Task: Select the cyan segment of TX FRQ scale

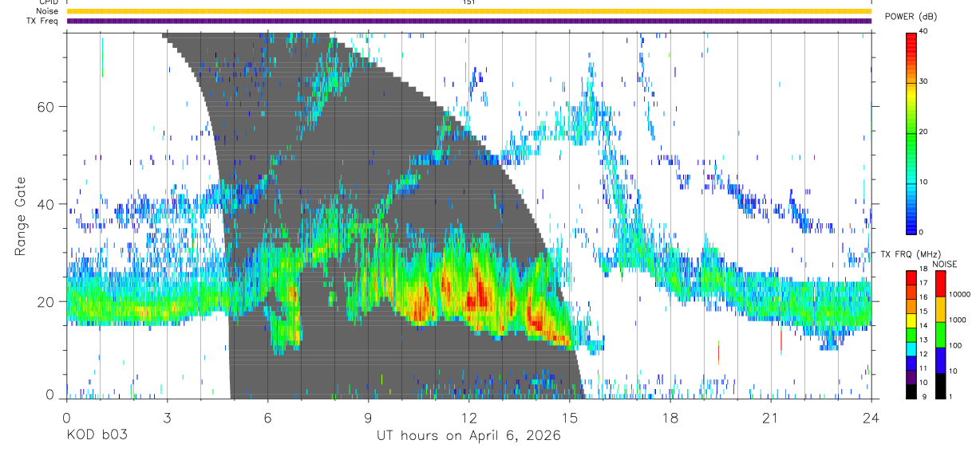Action: pyautogui.click(x=911, y=348)
